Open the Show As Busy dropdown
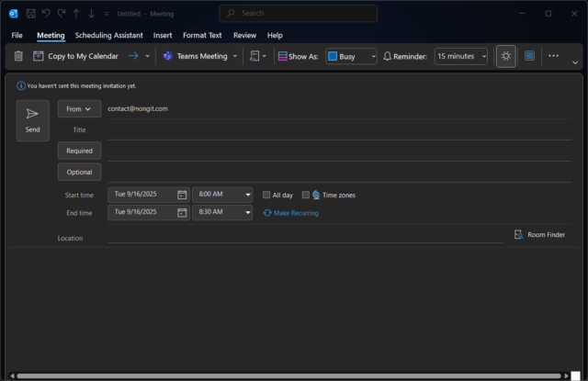 pyautogui.click(x=351, y=56)
